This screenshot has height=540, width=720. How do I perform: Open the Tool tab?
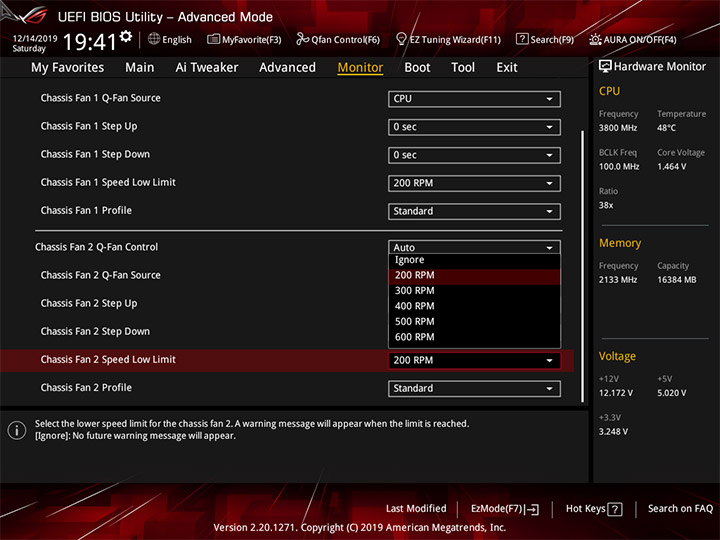click(x=463, y=68)
